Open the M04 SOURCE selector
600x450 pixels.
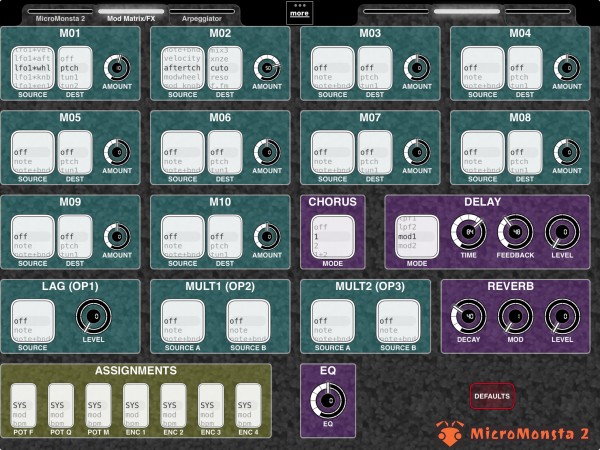pos(483,68)
